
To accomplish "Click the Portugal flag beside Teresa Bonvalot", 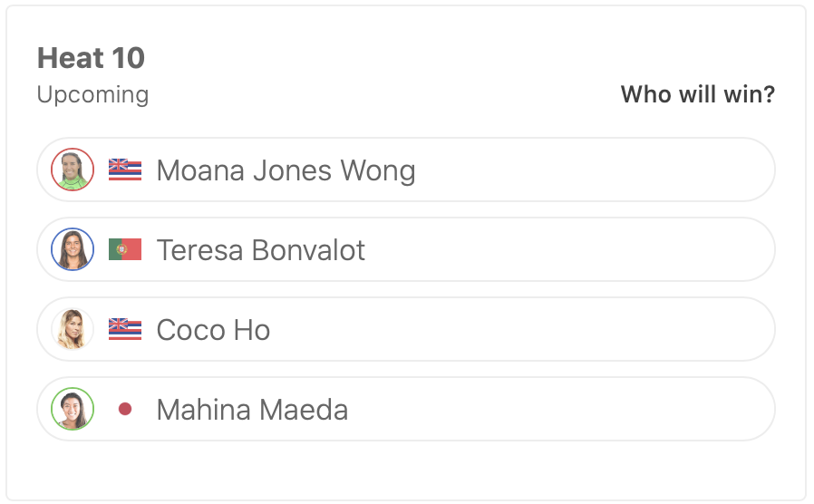I will 125,249.
